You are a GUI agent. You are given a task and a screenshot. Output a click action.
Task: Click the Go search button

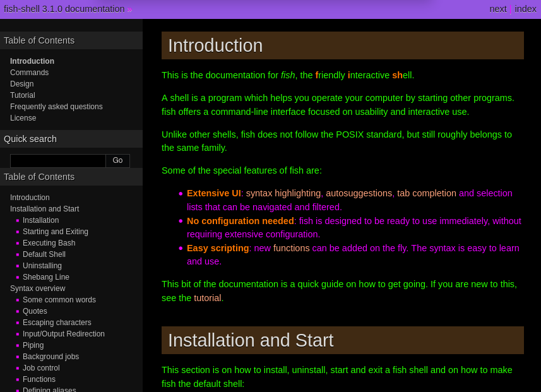[117, 161]
